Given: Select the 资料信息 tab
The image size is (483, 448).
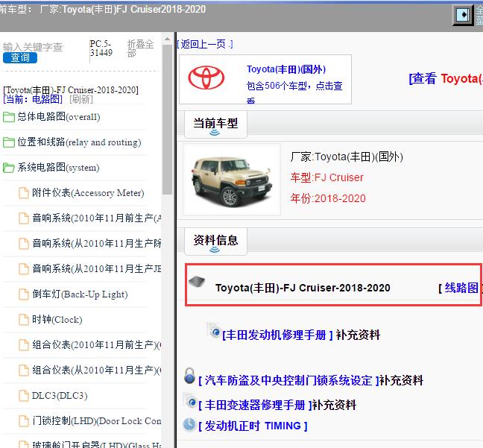Looking at the screenshot, I should 215,242.
